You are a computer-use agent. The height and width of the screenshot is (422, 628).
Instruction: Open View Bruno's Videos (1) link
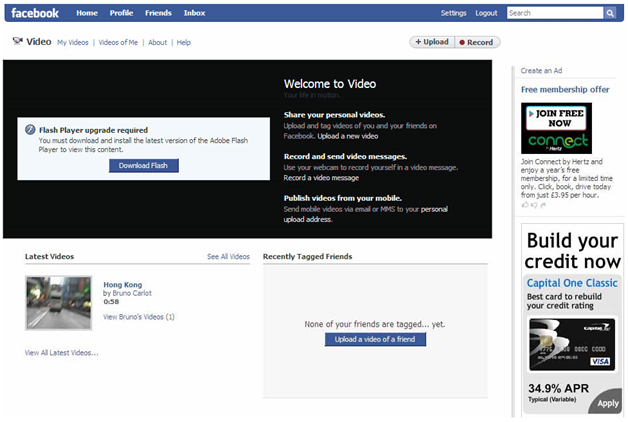pyautogui.click(x=139, y=317)
